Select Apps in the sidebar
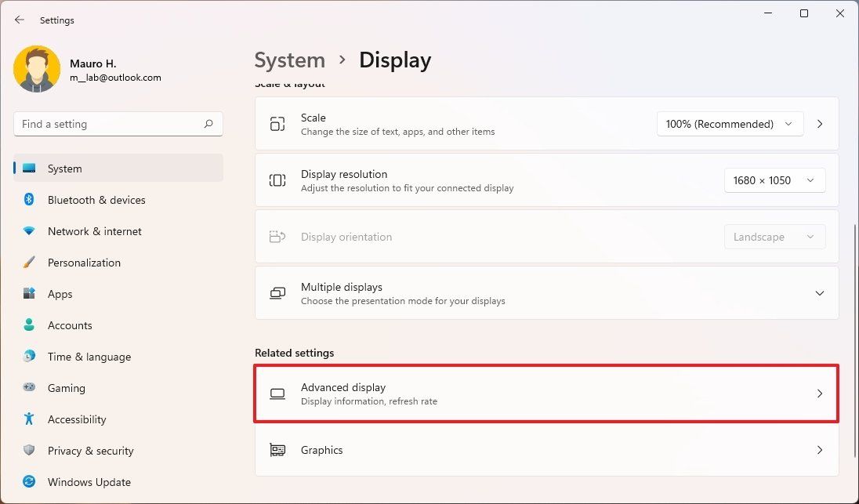 click(60, 294)
